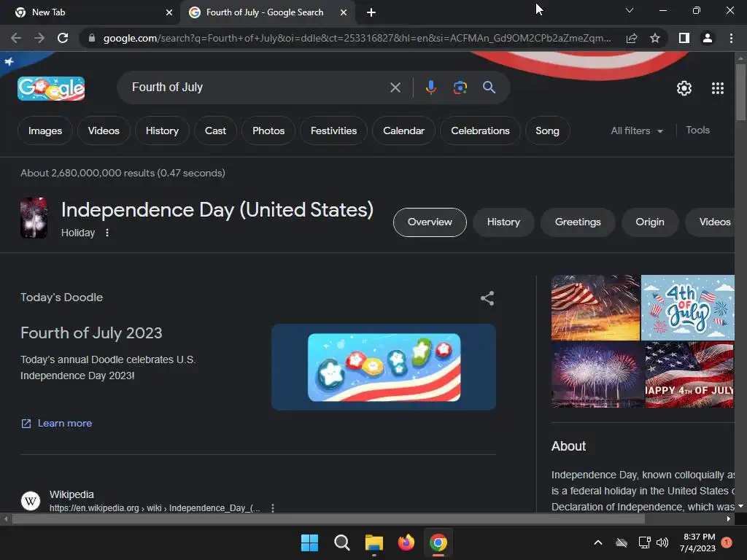Select the History filter chip near Images
Viewport: 747px width, 560px height.
pos(162,131)
